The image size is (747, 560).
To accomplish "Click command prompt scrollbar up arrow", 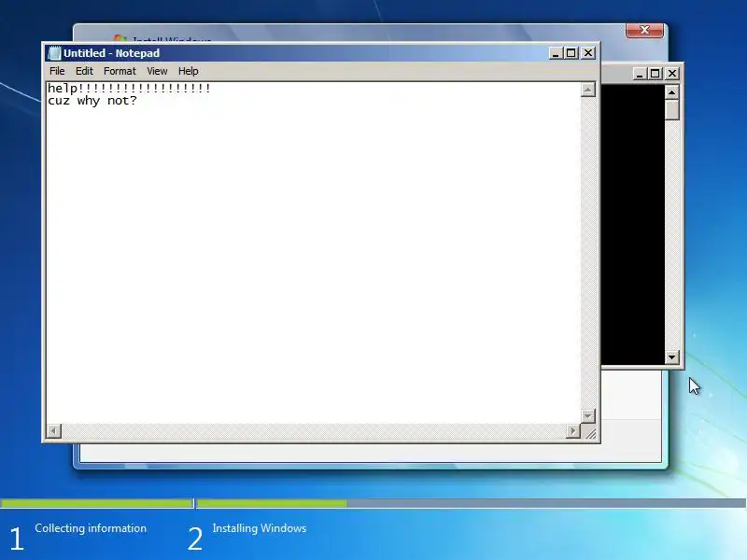I will (x=671, y=91).
